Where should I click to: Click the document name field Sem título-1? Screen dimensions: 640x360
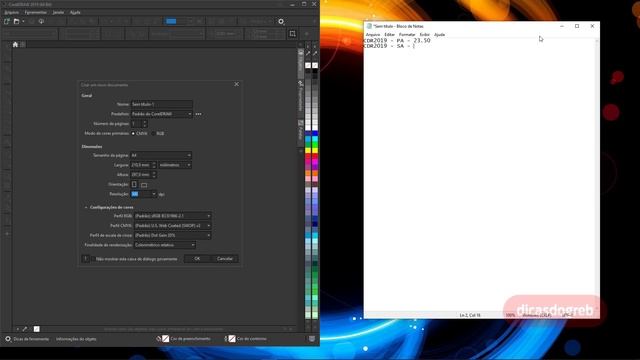click(x=161, y=104)
